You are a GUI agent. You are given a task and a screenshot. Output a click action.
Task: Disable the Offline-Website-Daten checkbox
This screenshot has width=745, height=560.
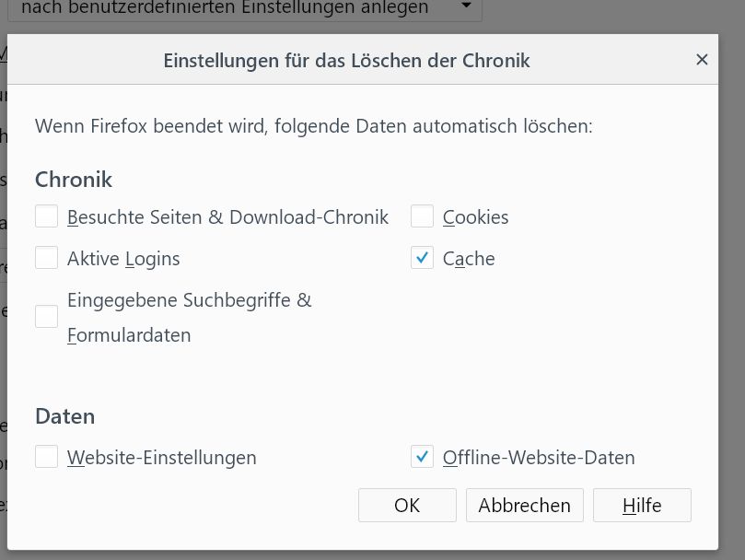[x=423, y=457]
